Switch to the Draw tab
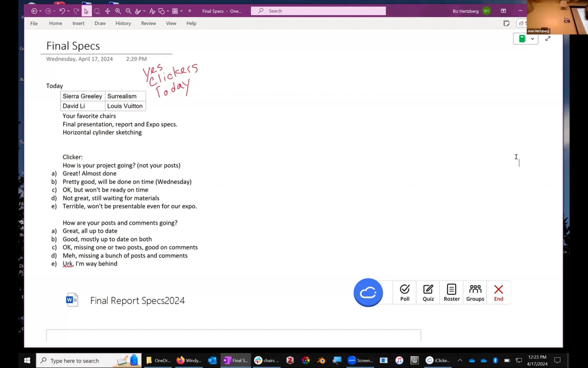Viewport: 588px width, 368px height. (x=100, y=23)
